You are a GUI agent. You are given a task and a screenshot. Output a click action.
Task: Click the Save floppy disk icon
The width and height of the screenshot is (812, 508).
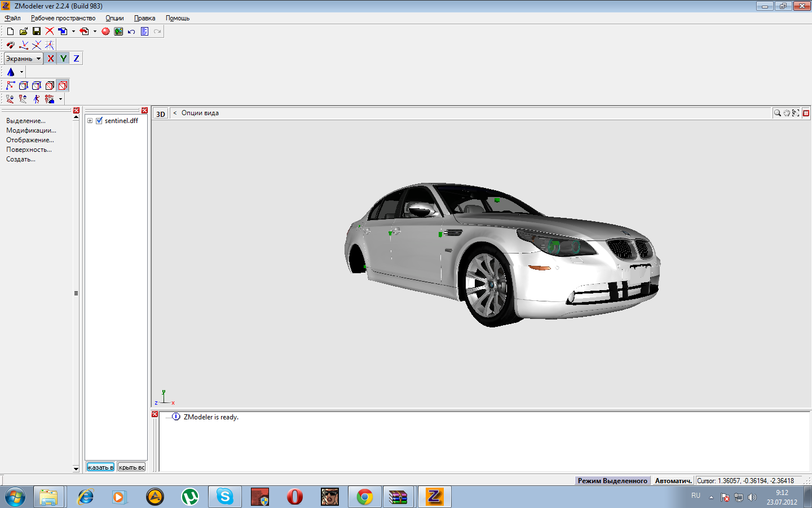tap(37, 32)
